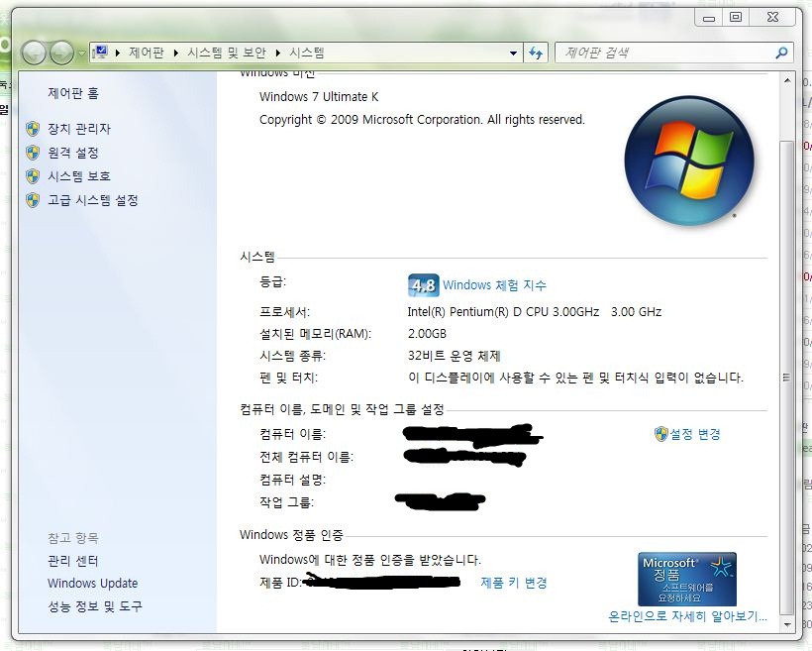Image resolution: width=812 pixels, height=651 pixels.
Task: Click the Forward navigation arrow button
Action: (61, 53)
